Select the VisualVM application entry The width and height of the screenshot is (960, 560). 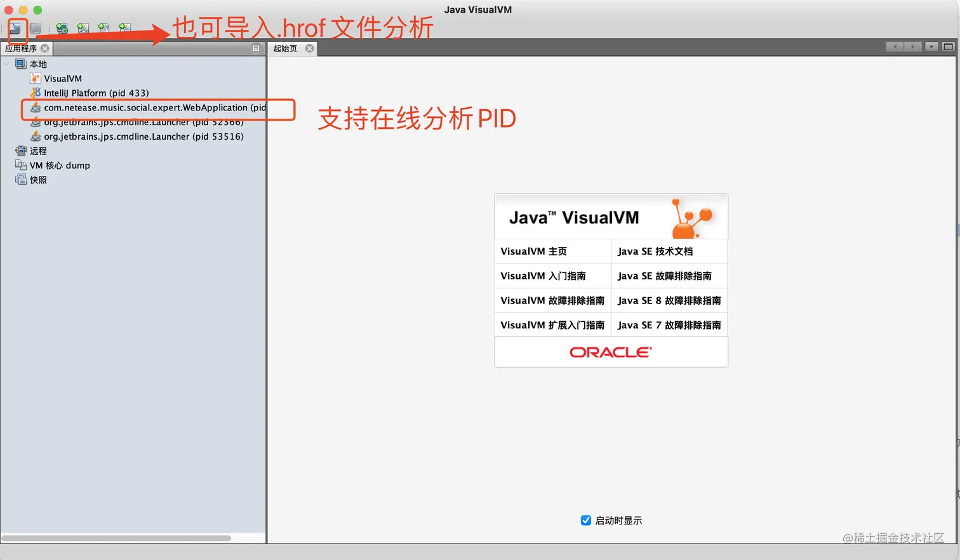click(63, 79)
